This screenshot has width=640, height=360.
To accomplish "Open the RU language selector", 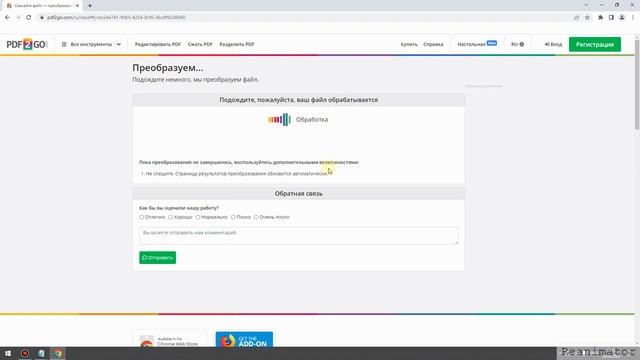I will click(518, 44).
